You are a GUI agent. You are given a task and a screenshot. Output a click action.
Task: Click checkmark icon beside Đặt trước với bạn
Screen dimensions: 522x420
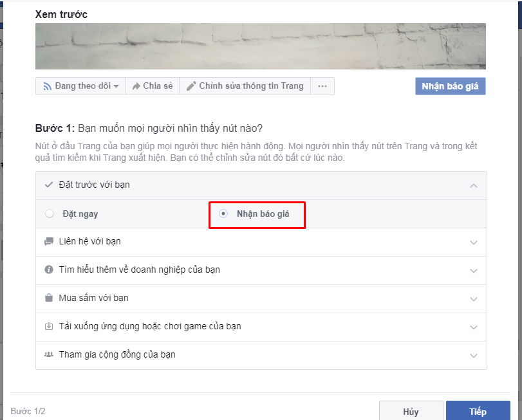49,185
